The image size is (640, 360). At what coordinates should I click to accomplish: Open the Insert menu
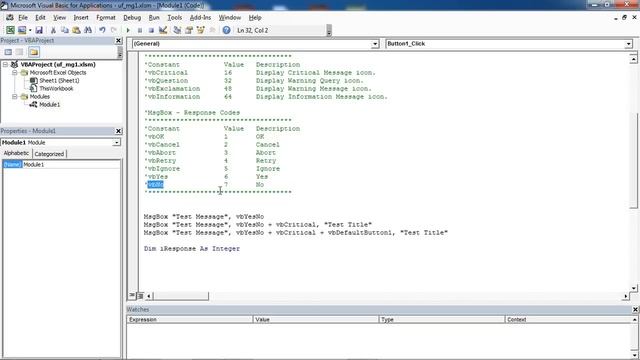click(x=81, y=18)
